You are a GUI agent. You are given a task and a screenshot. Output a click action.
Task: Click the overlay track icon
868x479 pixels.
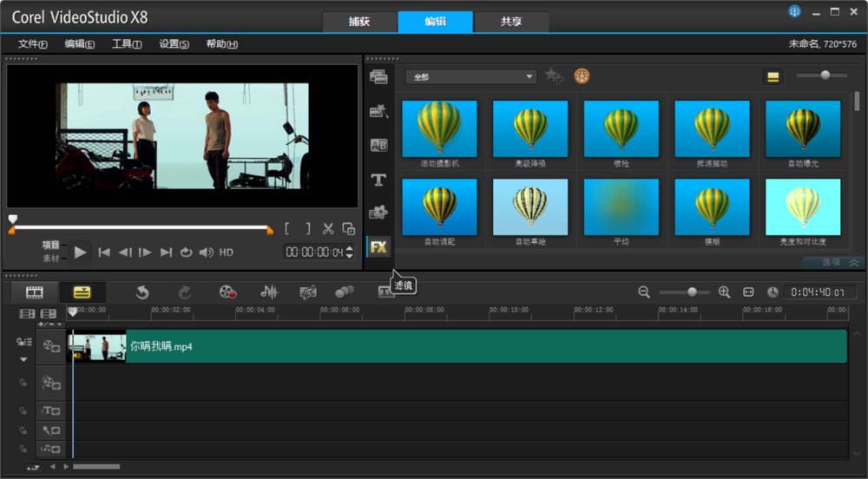pos(51,382)
